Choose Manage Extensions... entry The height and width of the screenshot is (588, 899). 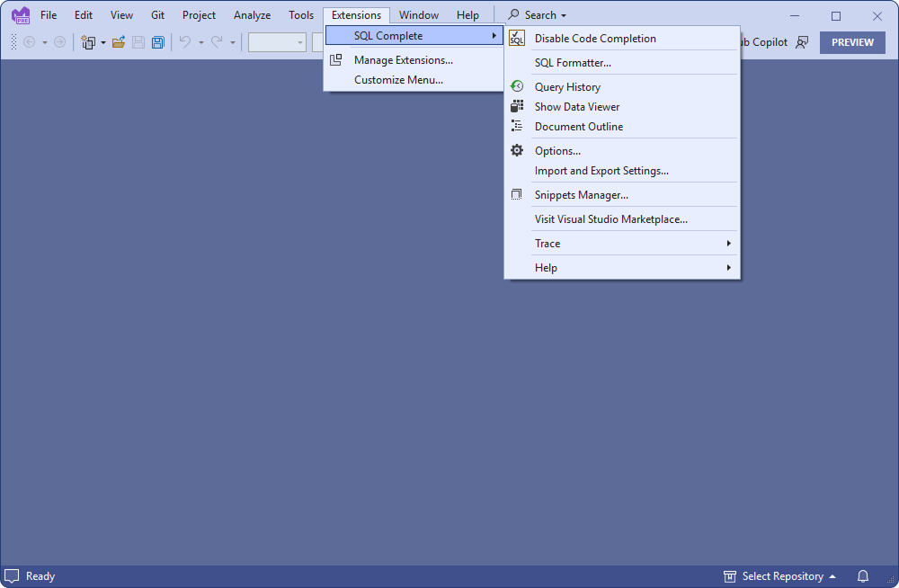[414, 59]
